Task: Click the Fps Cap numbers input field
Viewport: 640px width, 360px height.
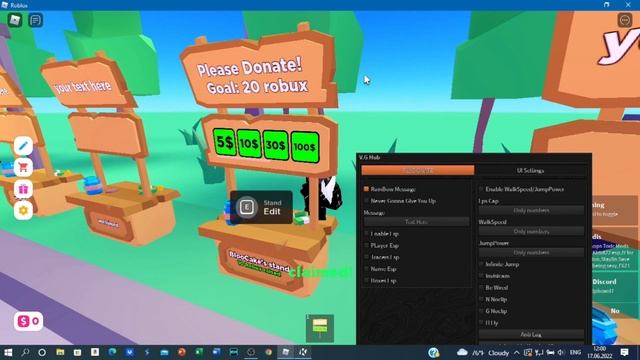Action: click(531, 210)
